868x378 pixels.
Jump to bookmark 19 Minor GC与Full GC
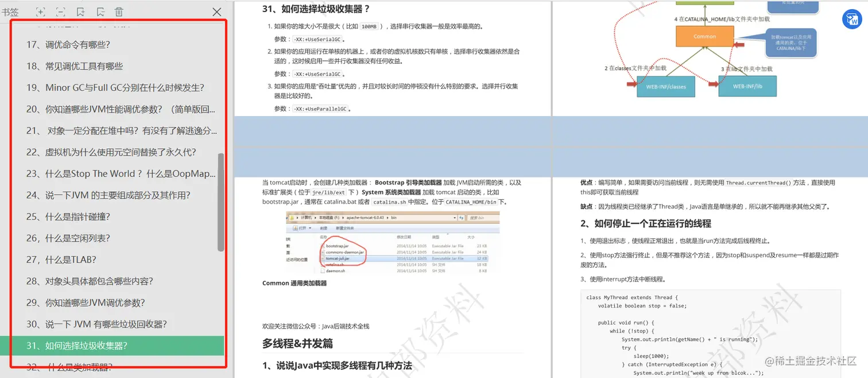(x=115, y=87)
